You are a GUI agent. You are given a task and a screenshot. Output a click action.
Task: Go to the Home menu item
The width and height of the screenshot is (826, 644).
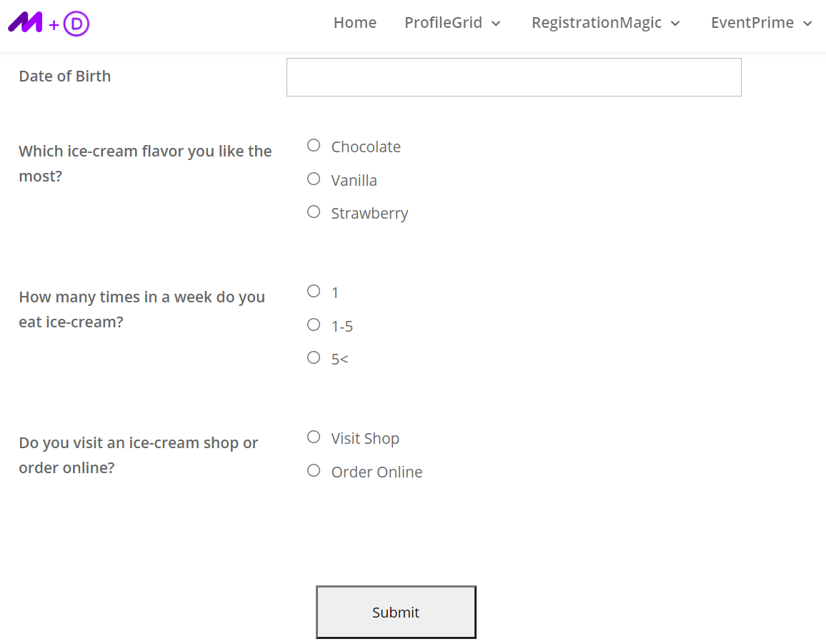pos(355,23)
